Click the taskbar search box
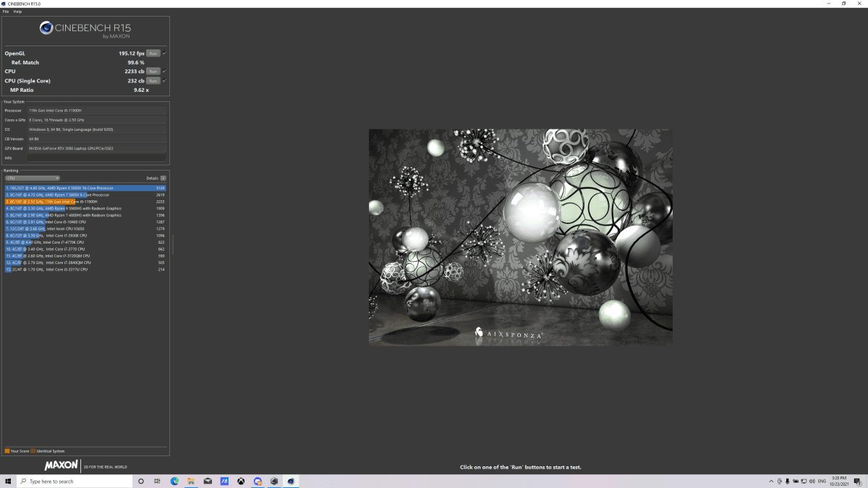 (x=75, y=481)
